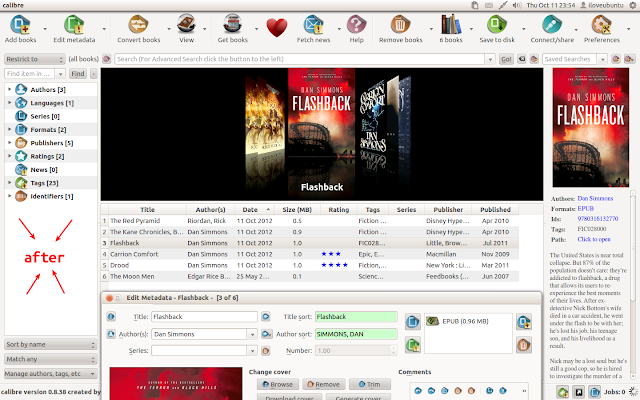Click the main search input field
Image resolution: width=640 pixels, height=400 pixels.
(300, 59)
